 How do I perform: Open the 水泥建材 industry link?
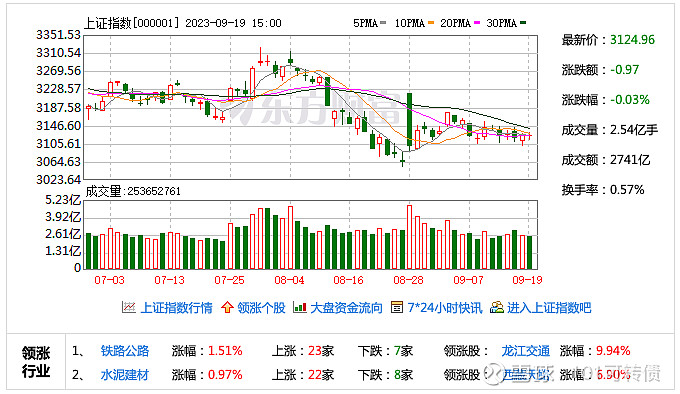tap(125, 374)
